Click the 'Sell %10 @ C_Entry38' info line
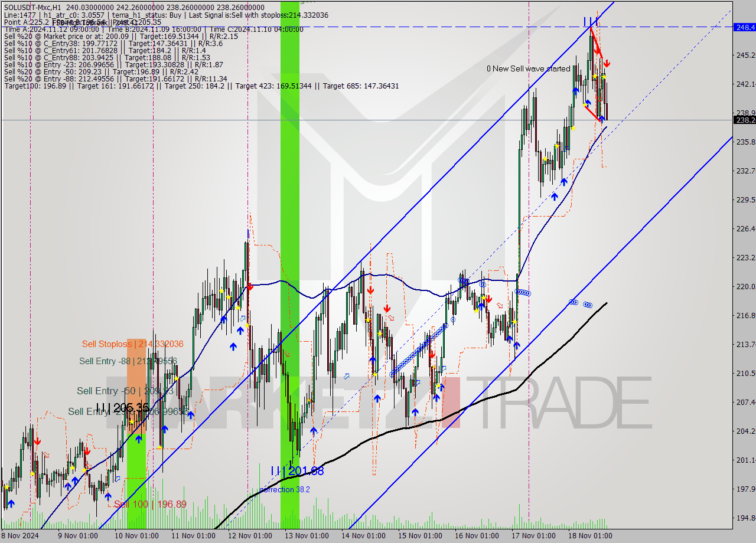756x543 pixels. 113,43
